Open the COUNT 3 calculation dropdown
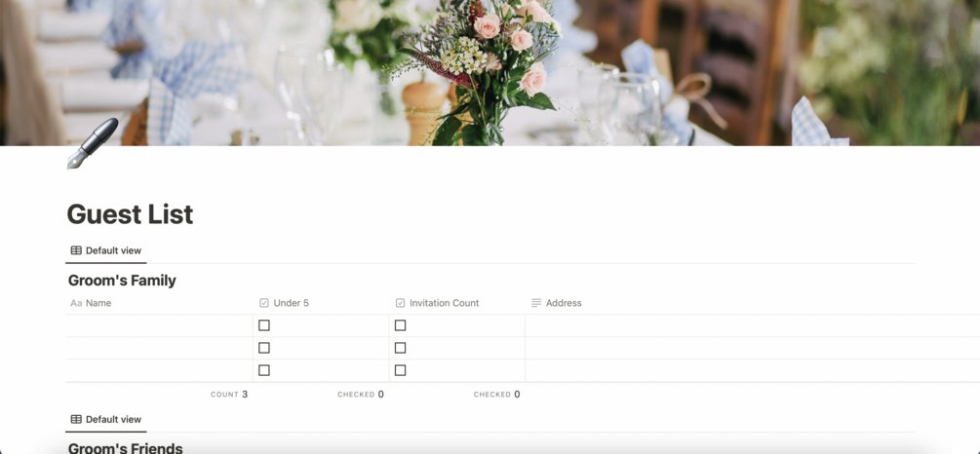Viewport: 980px width, 454px height. [229, 394]
